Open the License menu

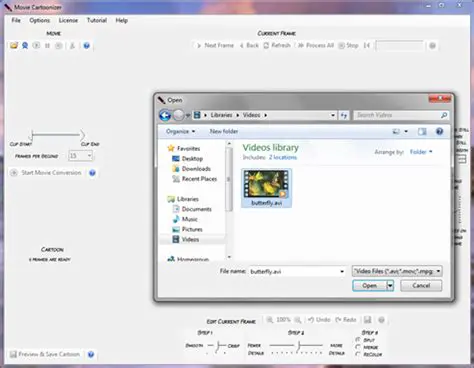pyautogui.click(x=68, y=20)
